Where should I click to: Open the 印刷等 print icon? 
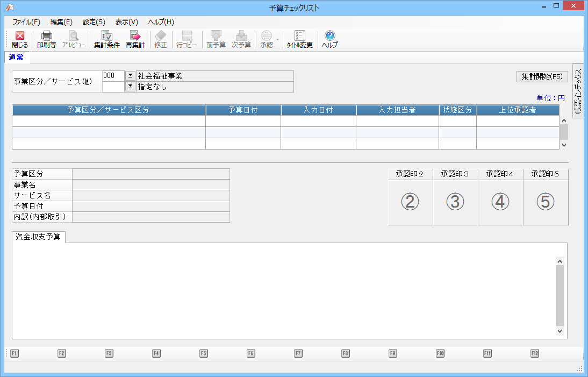47,40
